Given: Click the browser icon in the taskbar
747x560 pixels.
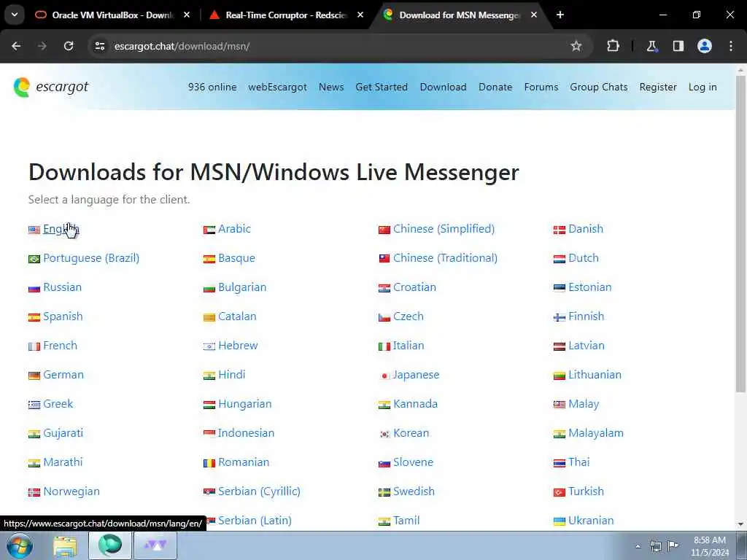Looking at the screenshot, I should [110, 545].
